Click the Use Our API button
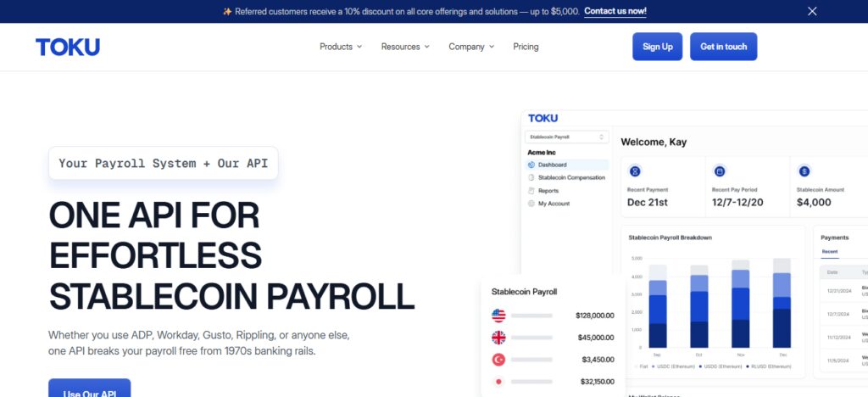The height and width of the screenshot is (397, 868). tap(90, 389)
